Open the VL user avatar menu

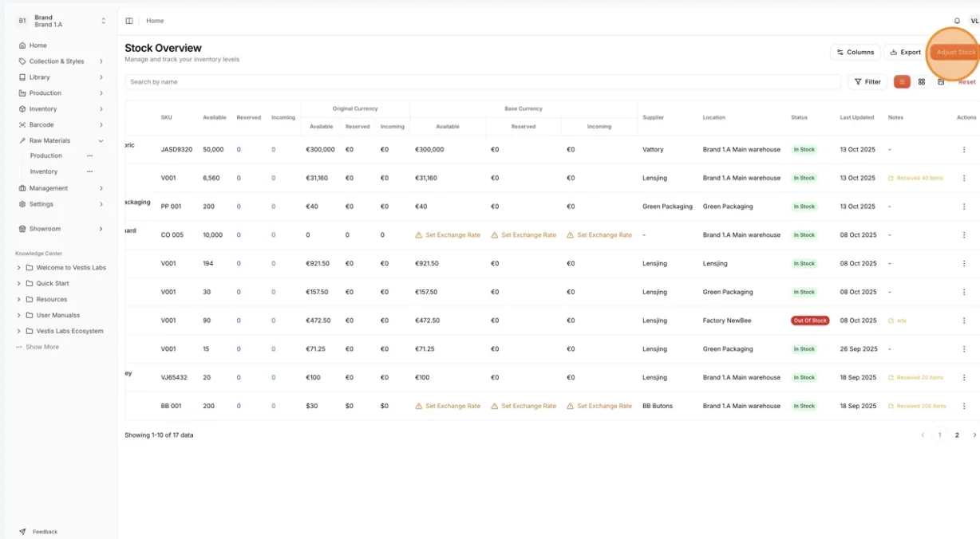click(974, 21)
